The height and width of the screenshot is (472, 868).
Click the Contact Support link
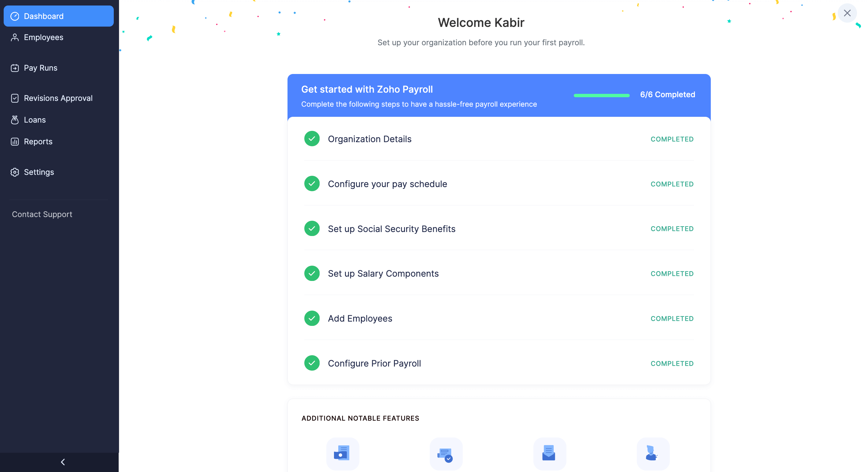(42, 214)
